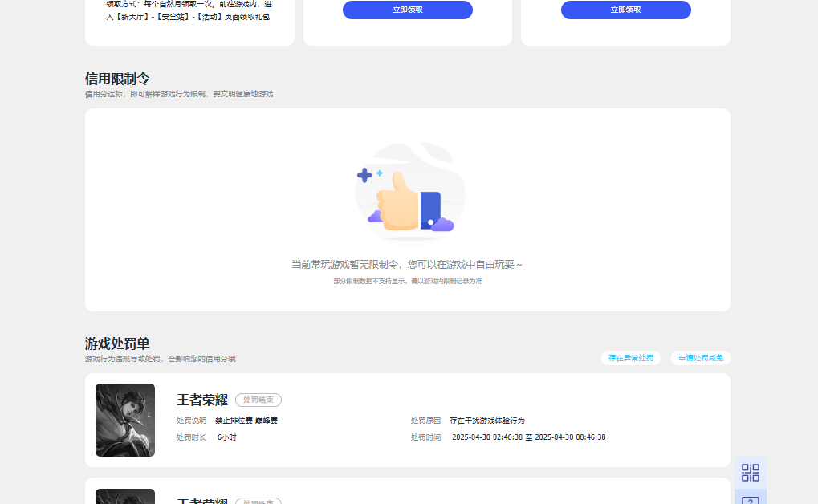The image size is (818, 504).
Task: Click the second penalty card's hero thumbnail
Action: coord(125,496)
